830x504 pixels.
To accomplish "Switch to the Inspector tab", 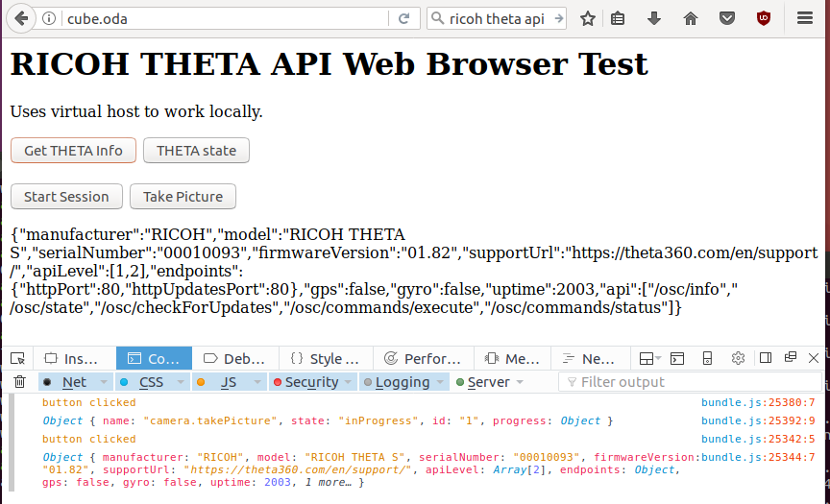I will (74, 359).
